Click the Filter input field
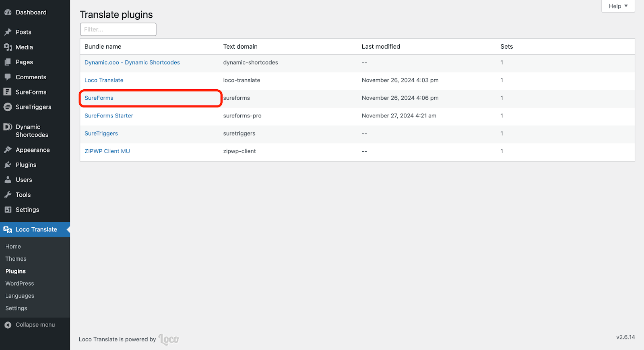This screenshot has height=350, width=644. pos(118,29)
